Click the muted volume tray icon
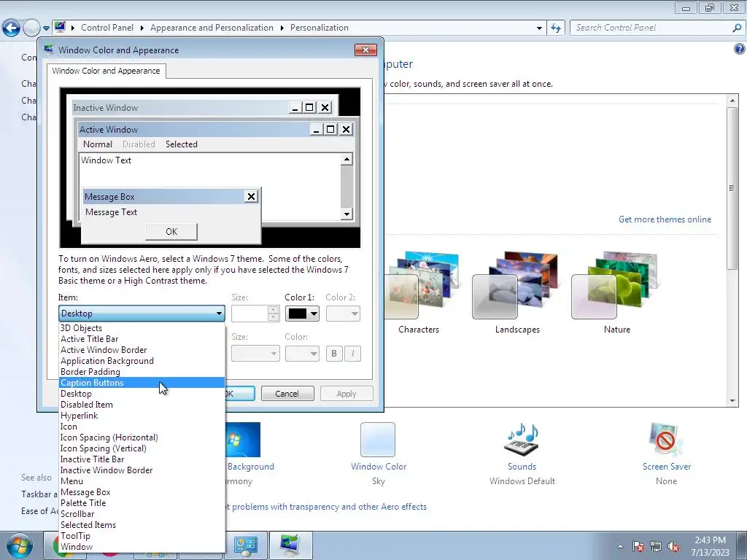This screenshot has height=560, width=747. [x=673, y=546]
